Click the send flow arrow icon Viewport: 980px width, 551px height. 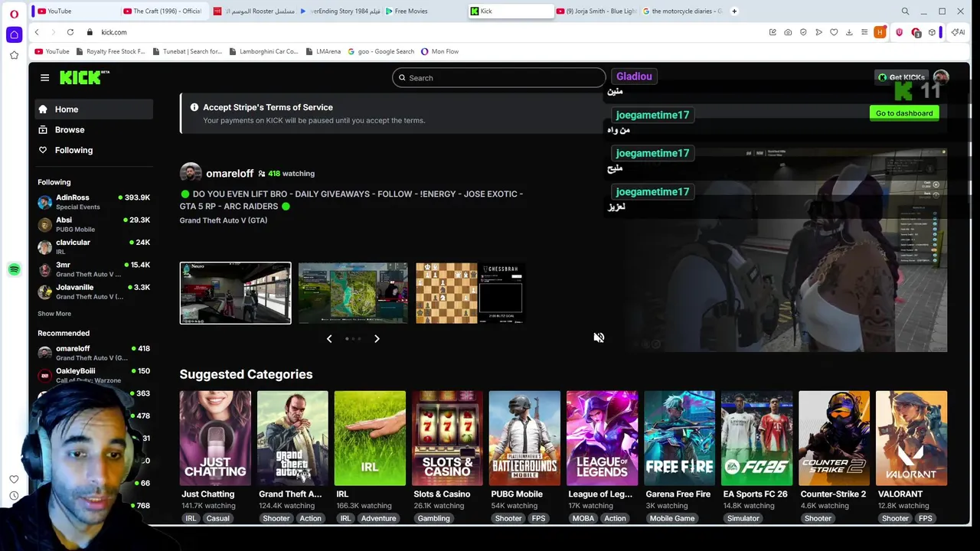click(818, 32)
